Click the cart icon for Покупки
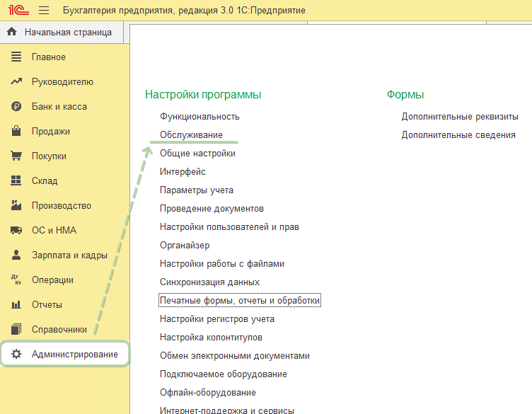 16,156
